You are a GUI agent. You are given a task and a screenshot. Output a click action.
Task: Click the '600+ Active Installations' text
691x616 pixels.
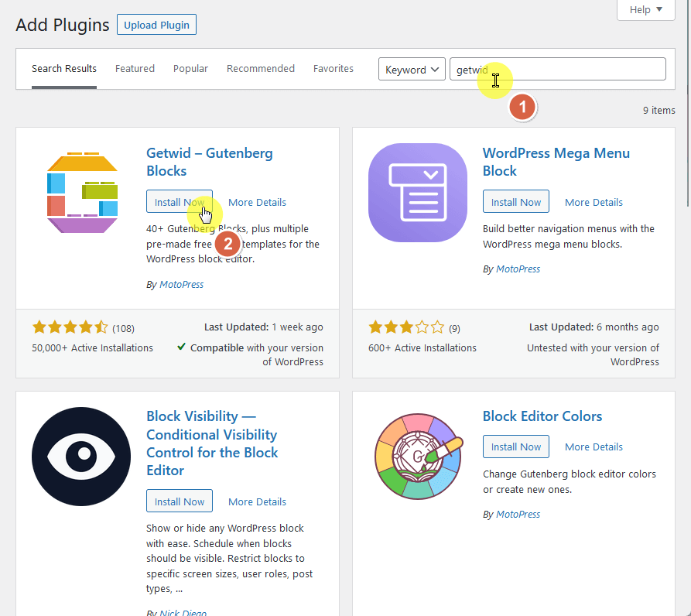(422, 348)
